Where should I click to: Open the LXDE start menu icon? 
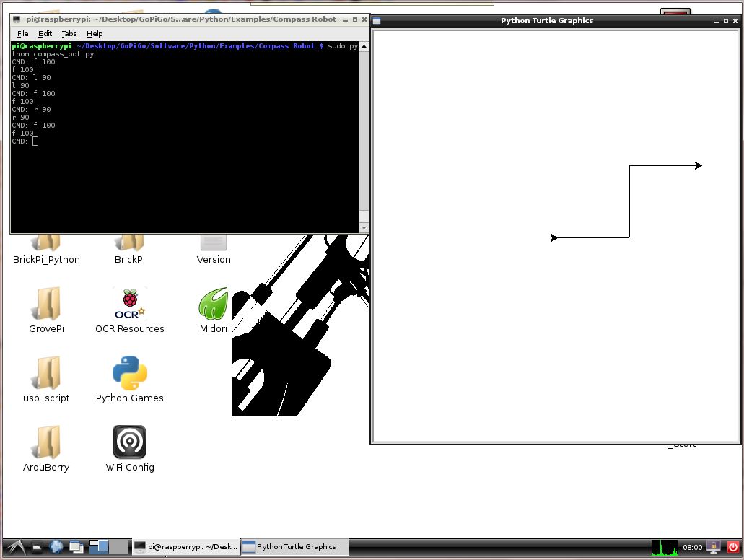click(15, 547)
